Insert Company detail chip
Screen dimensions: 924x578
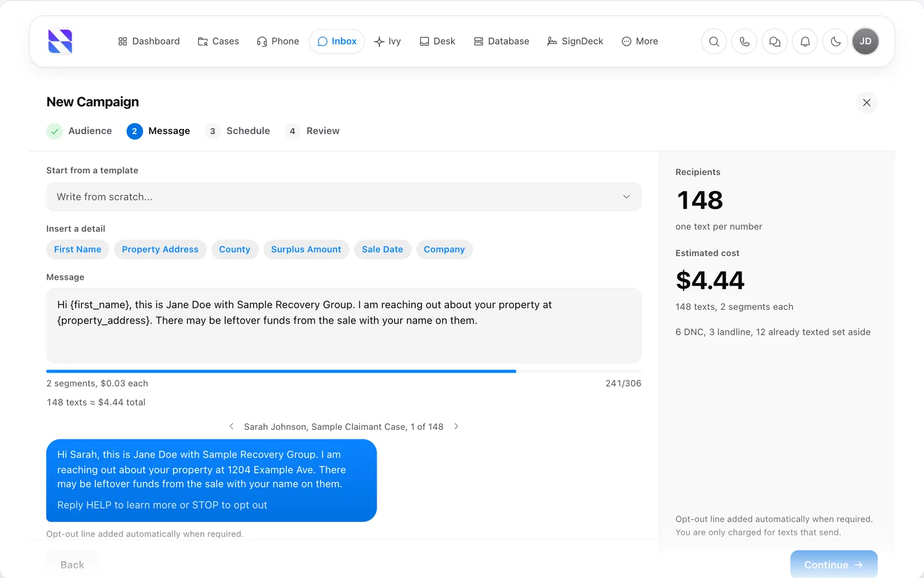pos(444,250)
